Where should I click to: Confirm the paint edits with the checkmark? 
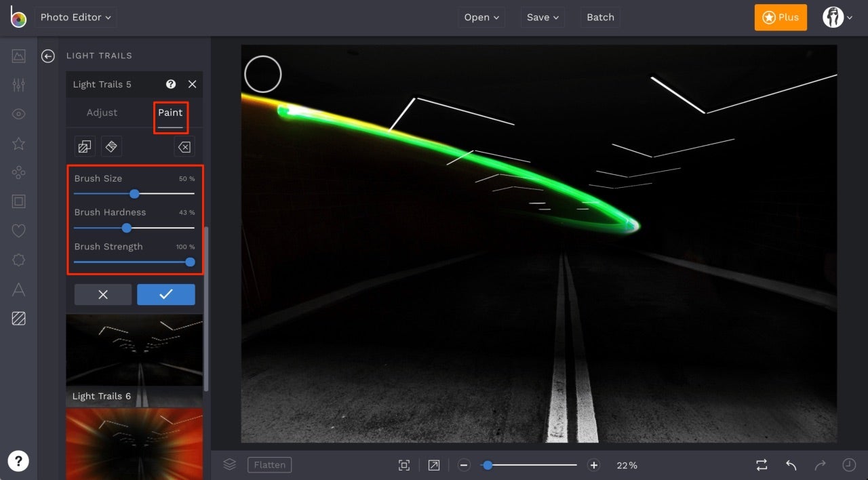coord(165,294)
